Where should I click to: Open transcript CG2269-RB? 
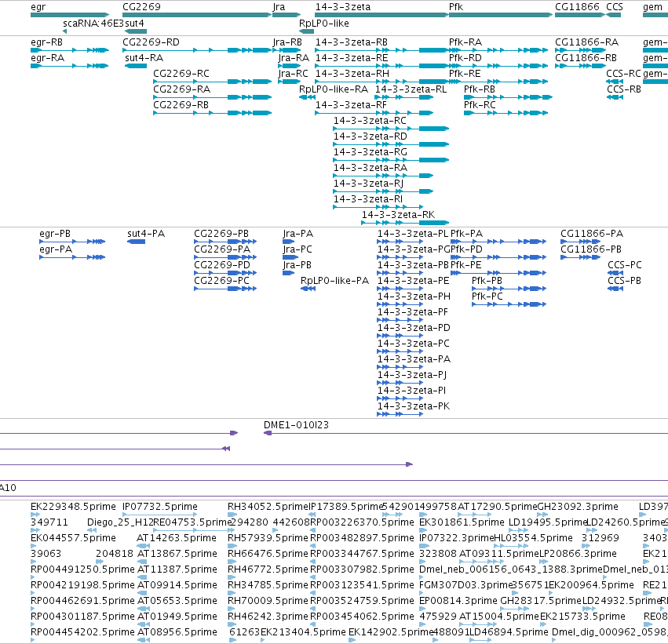pos(213,113)
